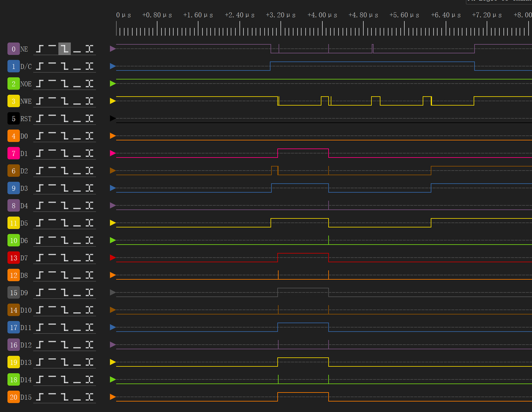The image size is (532, 412).
Task: Select the D13 channel name label
Action: (x=26, y=362)
